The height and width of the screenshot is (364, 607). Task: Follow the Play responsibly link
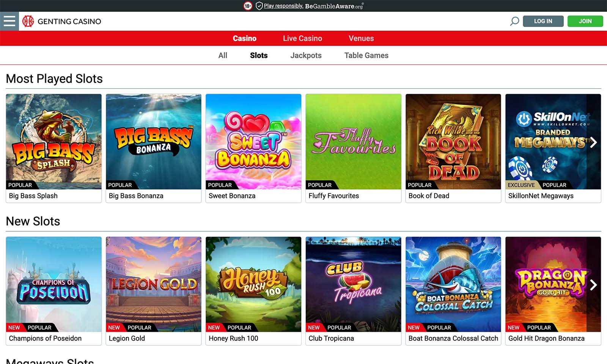click(x=283, y=6)
